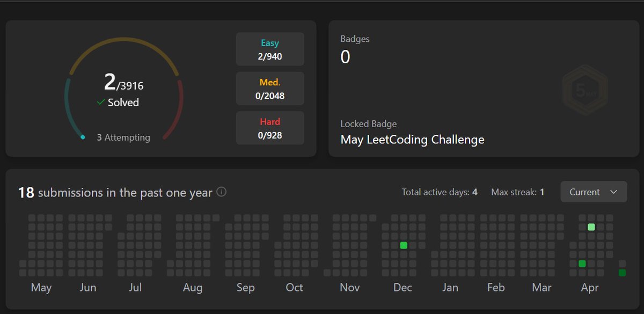Image resolution: width=644 pixels, height=314 pixels.
Task: Click the Max streak: 1 text
Action: tap(517, 192)
